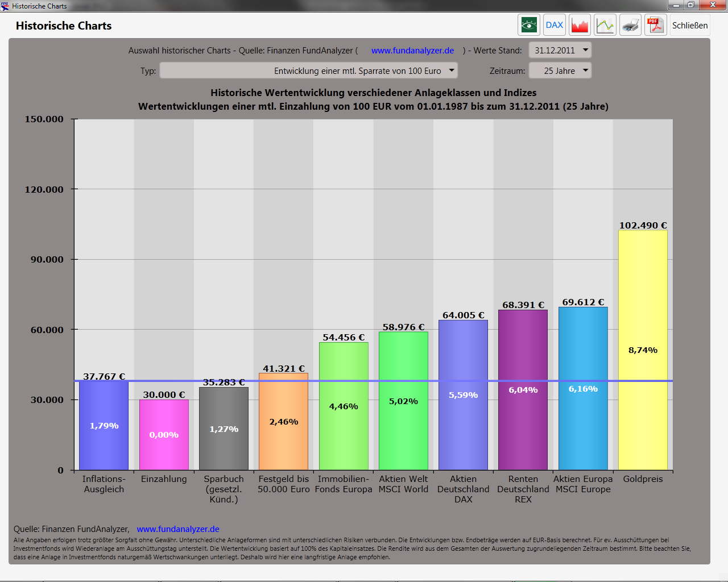The height and width of the screenshot is (582, 728).
Task: Click the Historische Charts title bar icon
Action: point(5,6)
